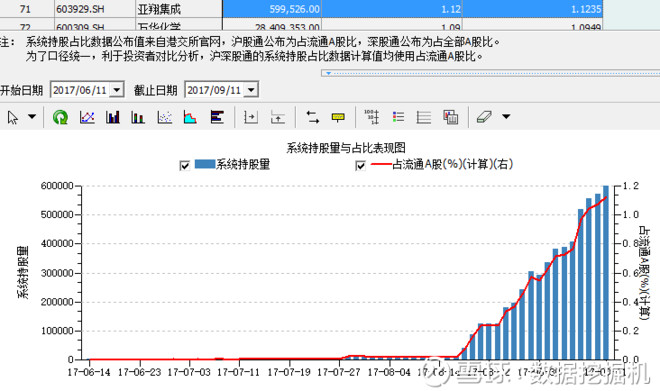Collapse panel via small blue triangle expander
The image size is (660, 391).
click(328, 73)
